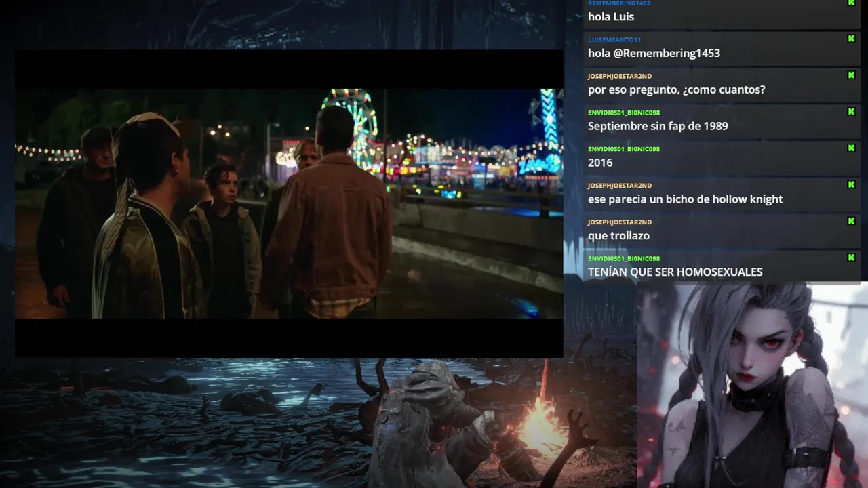
Task: Click the Kick icon beside "por eso pregunto" message
Action: pos(851,75)
